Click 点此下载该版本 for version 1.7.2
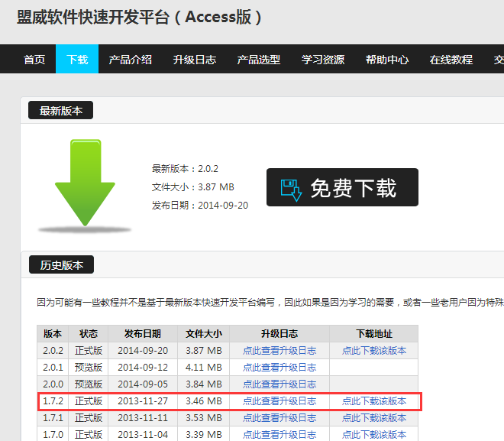504x441 pixels. [374, 401]
